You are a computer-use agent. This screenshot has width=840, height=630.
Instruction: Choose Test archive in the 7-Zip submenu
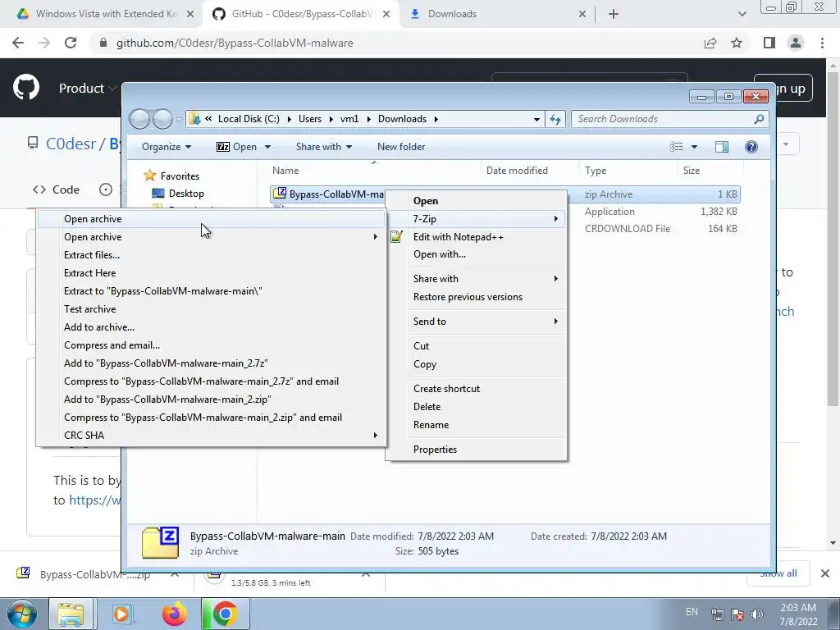(x=211, y=309)
